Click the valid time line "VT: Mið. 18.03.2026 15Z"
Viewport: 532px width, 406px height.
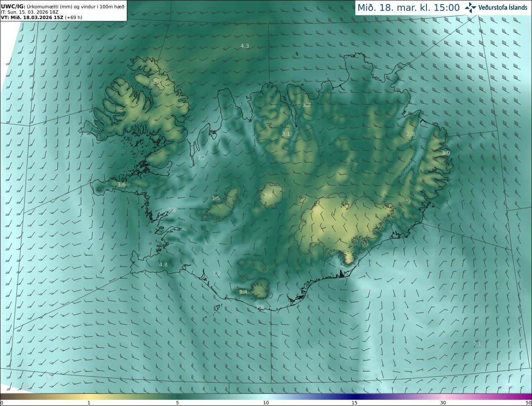(32, 17)
